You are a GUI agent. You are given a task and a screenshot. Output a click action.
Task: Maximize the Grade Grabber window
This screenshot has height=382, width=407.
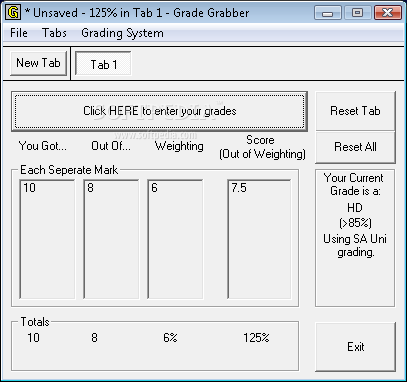[x=358, y=13]
